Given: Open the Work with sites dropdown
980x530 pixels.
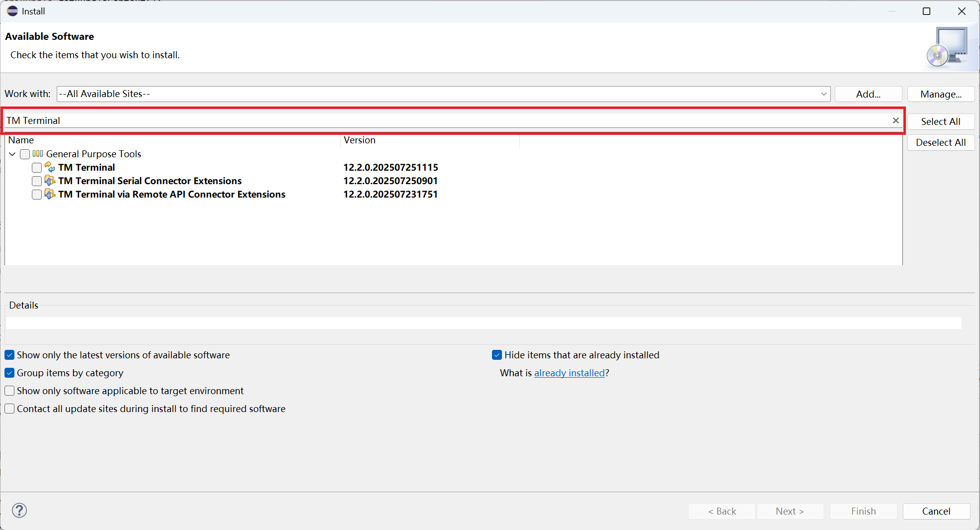Looking at the screenshot, I should pos(823,94).
